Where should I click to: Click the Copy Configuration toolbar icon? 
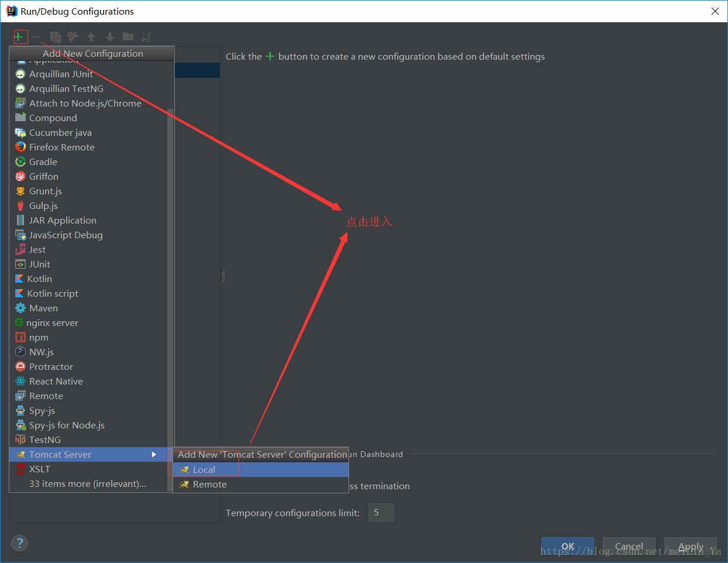pos(56,37)
